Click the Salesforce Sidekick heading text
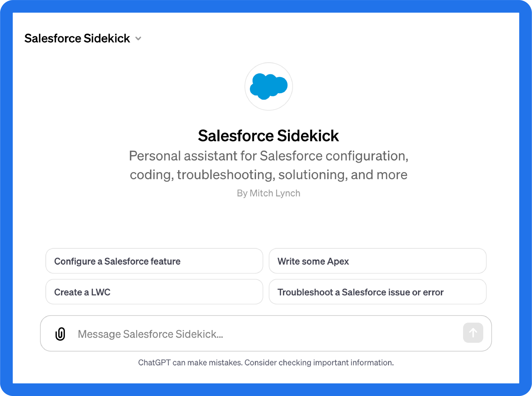 pos(269,135)
